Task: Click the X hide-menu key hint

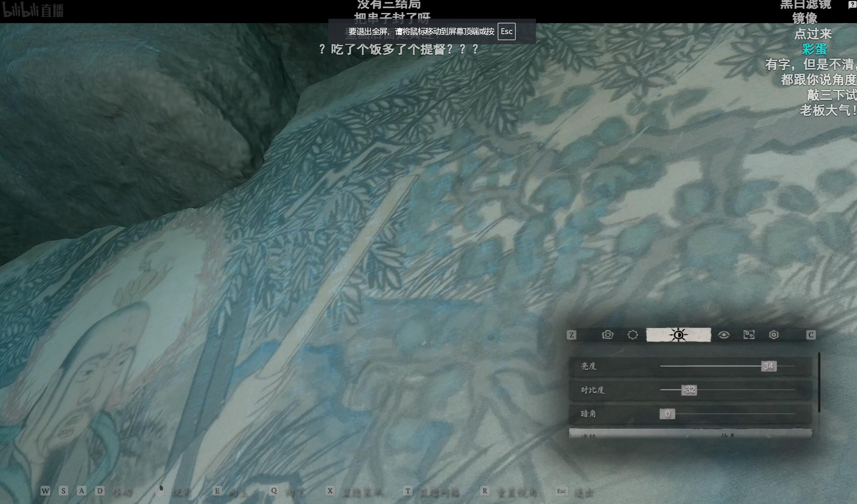Action: point(330,491)
